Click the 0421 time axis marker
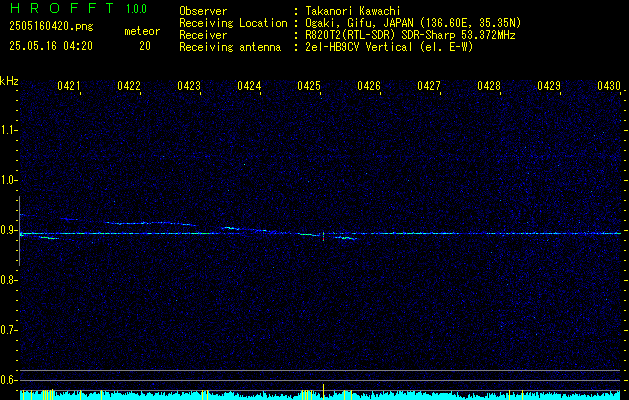 (69, 86)
